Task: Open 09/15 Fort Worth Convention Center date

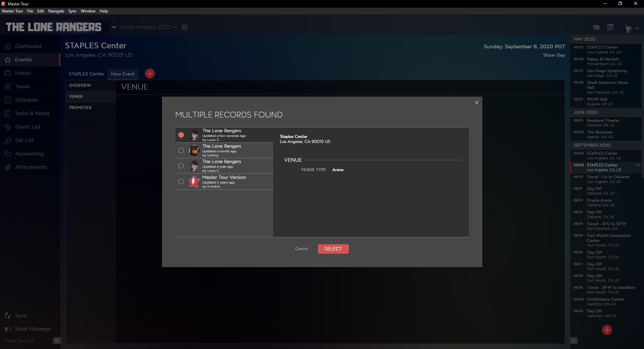Action: tap(605, 240)
